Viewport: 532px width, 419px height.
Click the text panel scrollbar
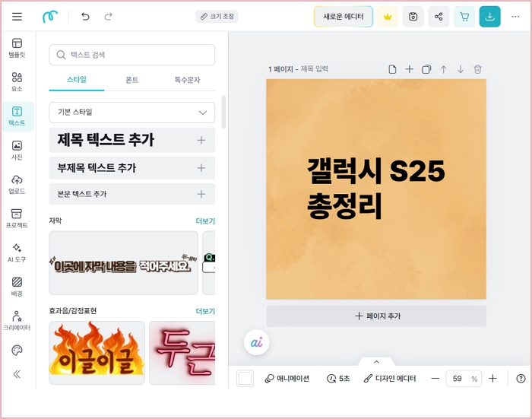(223, 112)
